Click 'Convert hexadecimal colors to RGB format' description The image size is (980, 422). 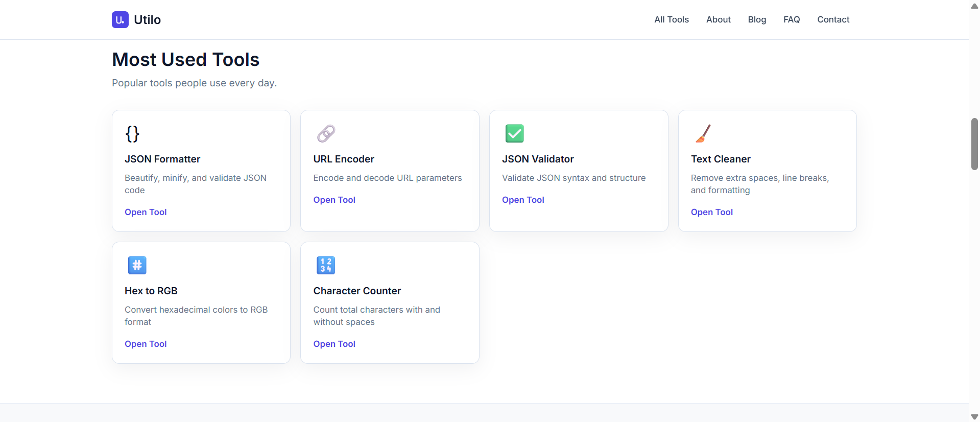tap(196, 316)
